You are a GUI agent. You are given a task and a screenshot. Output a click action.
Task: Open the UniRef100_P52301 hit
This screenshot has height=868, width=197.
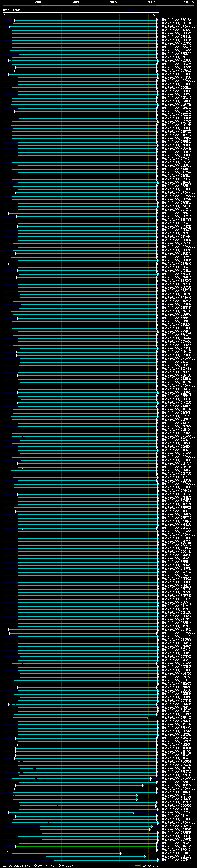[x=177, y=43]
